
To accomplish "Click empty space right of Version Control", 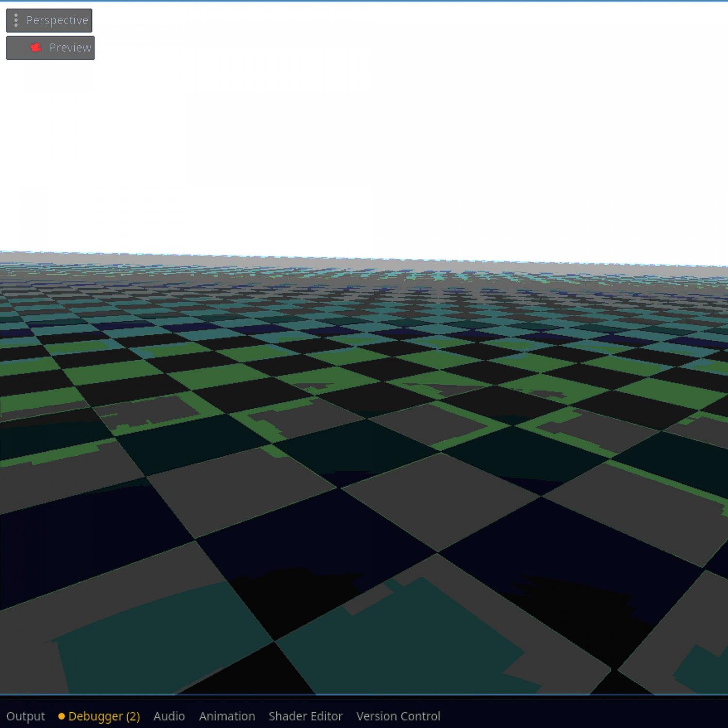I will point(584,716).
